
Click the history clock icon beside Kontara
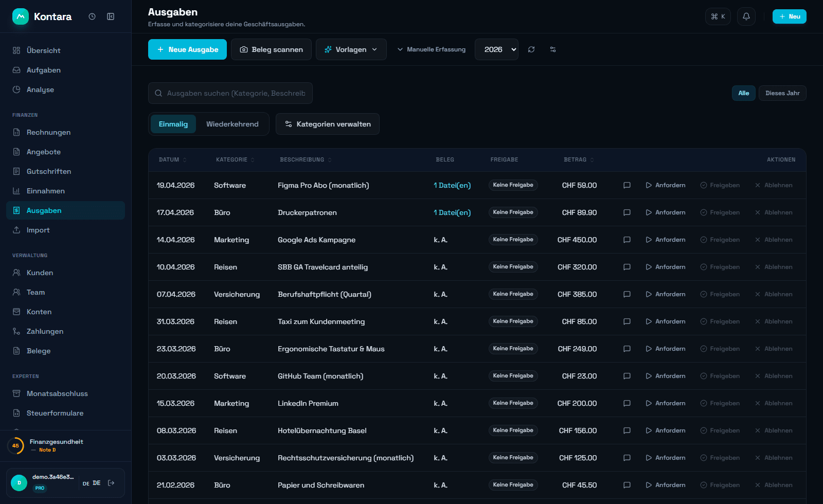click(x=92, y=16)
